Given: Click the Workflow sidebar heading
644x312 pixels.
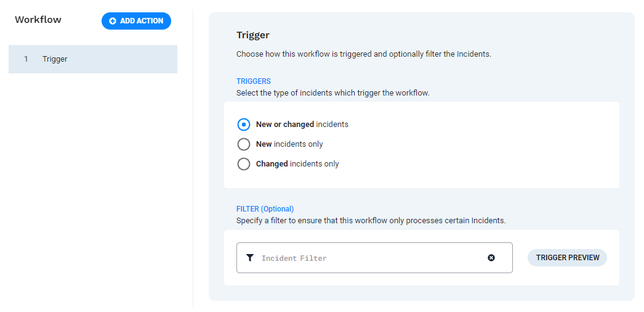Looking at the screenshot, I should point(38,20).
